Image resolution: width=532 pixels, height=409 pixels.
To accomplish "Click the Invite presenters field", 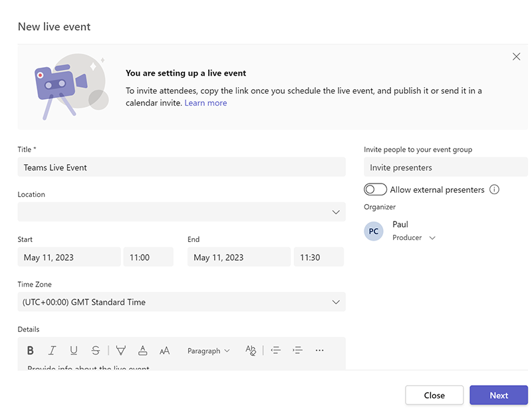I will coord(445,167).
